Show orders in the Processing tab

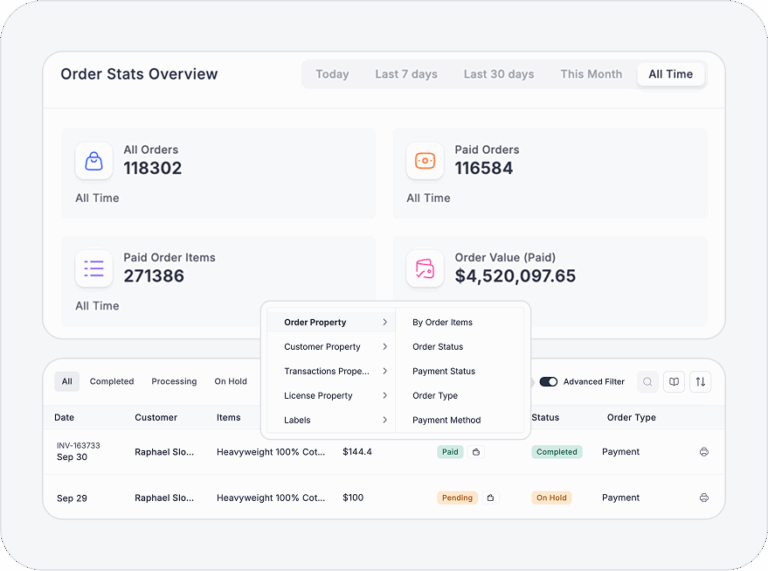coord(174,381)
